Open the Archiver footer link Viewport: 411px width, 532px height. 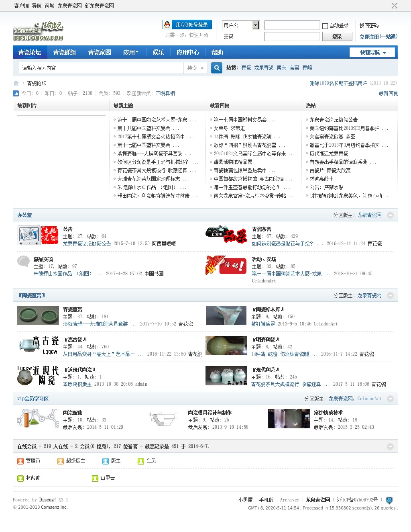289,500
